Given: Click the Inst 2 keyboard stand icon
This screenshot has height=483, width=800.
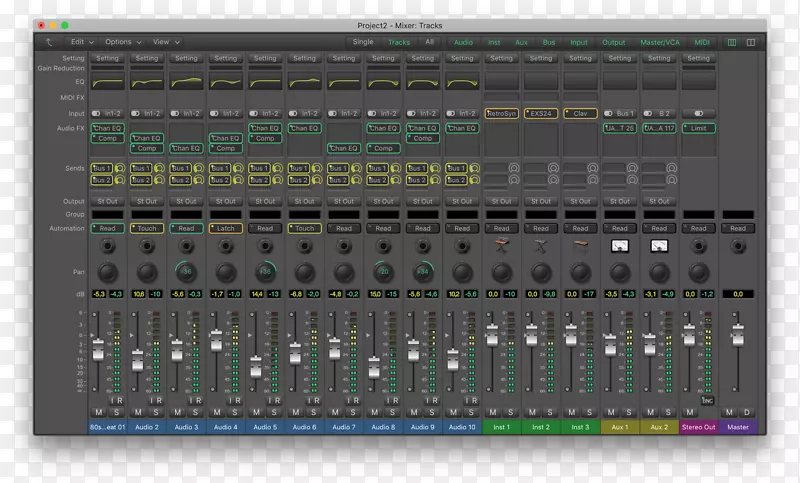Looking at the screenshot, I should 541,246.
